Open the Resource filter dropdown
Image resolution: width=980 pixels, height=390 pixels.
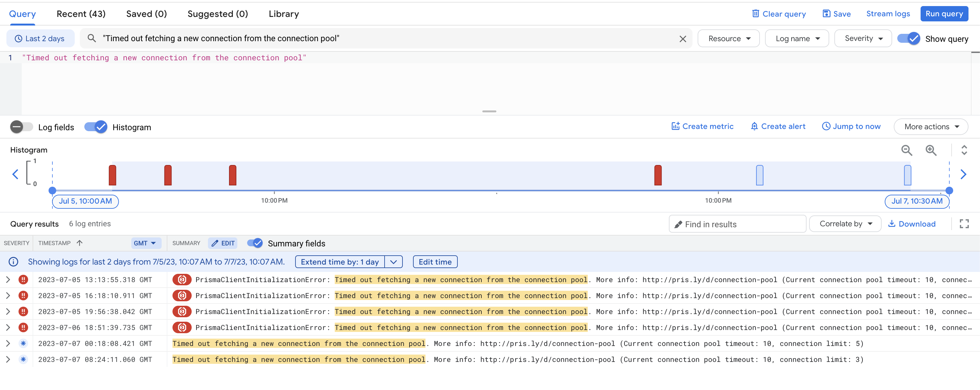click(x=728, y=38)
